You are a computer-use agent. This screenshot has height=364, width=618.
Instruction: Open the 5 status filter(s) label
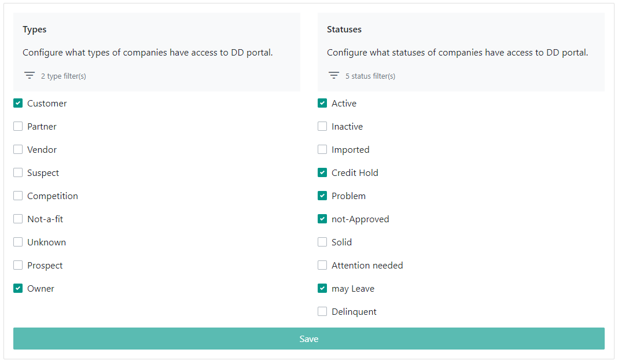[x=370, y=76]
